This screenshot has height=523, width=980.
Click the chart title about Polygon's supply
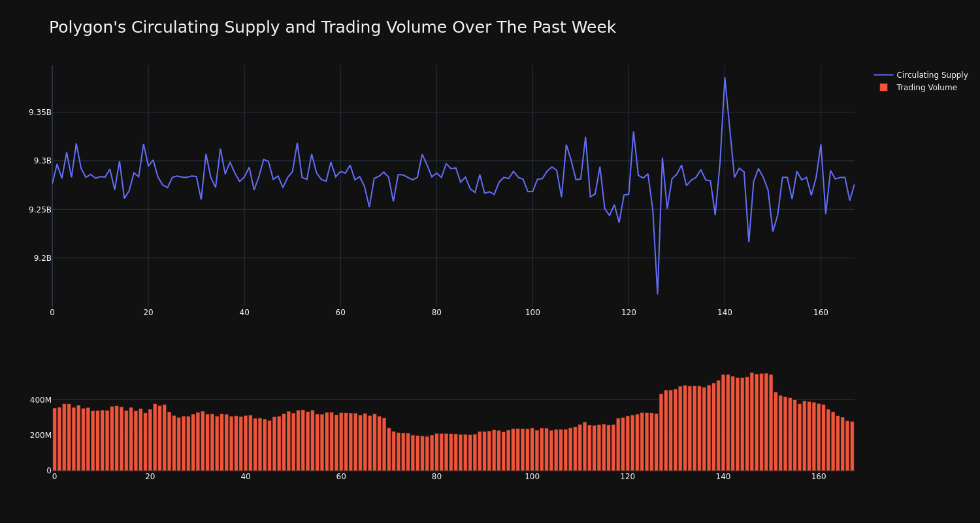[x=332, y=27]
